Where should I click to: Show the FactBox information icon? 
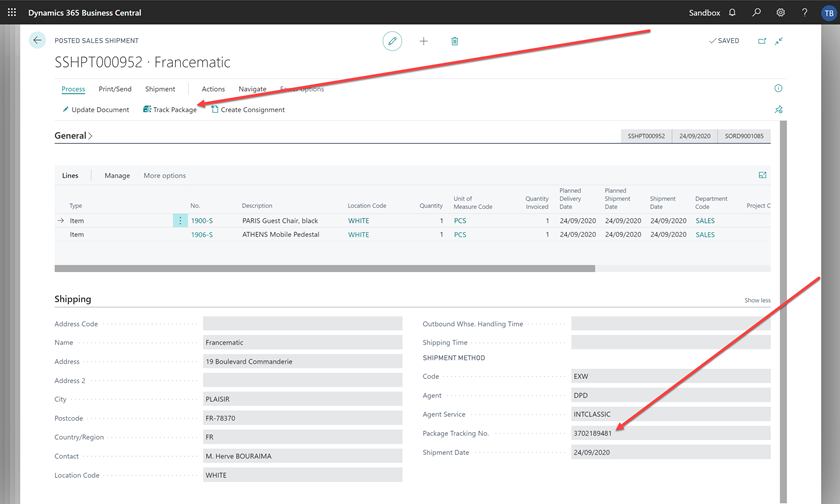(x=778, y=88)
